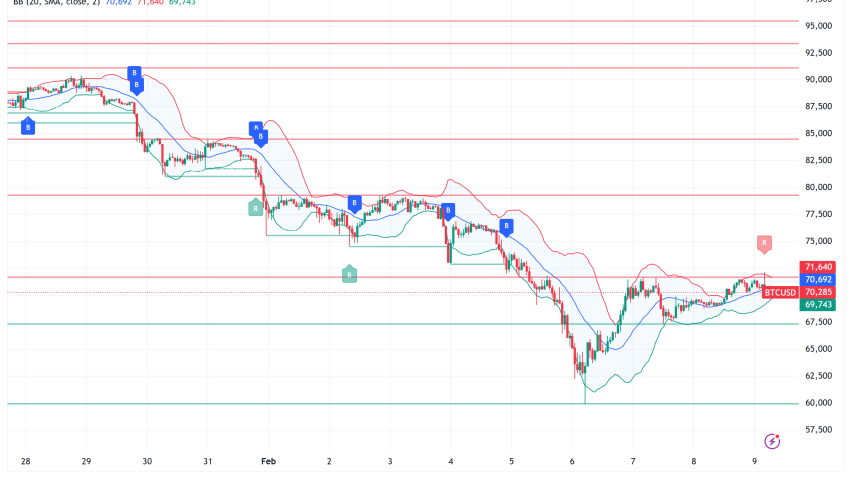Screen dimensions: 852x485
Task: Click the 95,000 label on the price axis
Action: click(x=819, y=26)
